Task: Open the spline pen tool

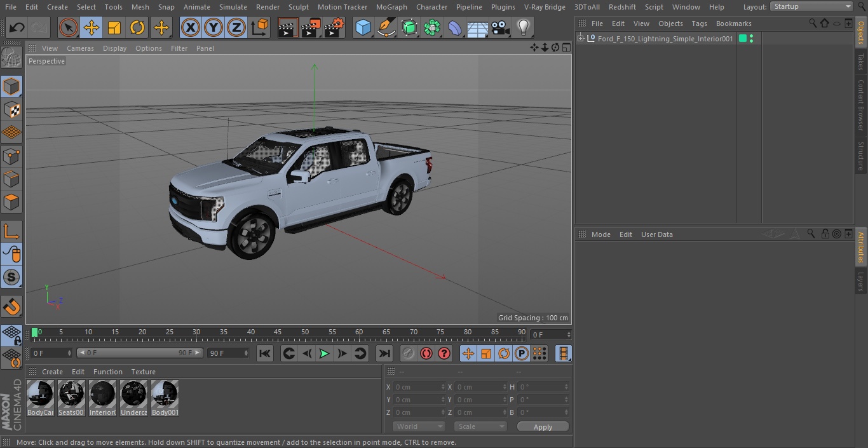Action: click(x=386, y=27)
